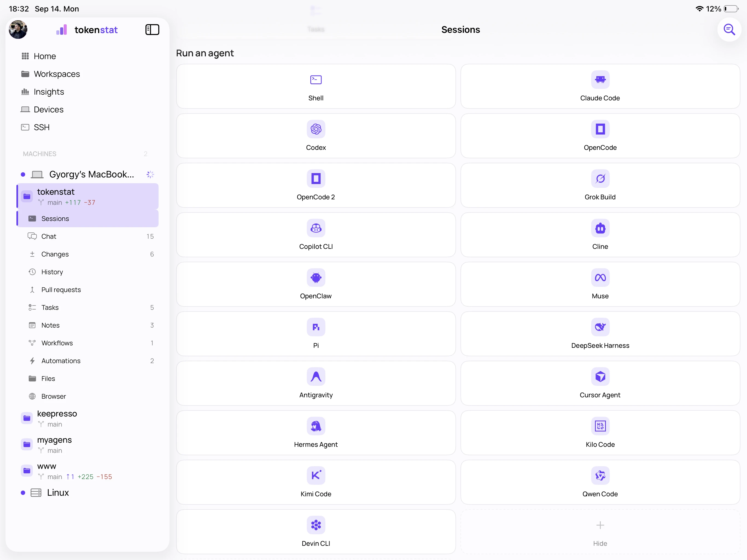Launch Cursor Agent
747x560 pixels.
[600, 383]
